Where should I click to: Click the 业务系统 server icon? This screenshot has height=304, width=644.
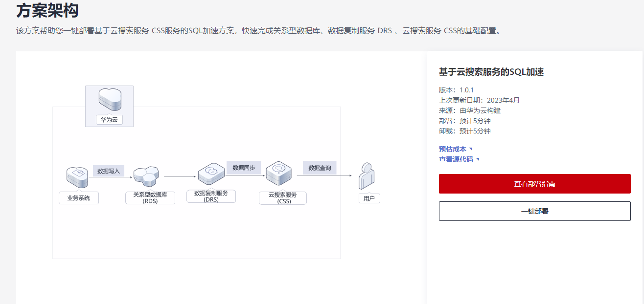(77, 177)
